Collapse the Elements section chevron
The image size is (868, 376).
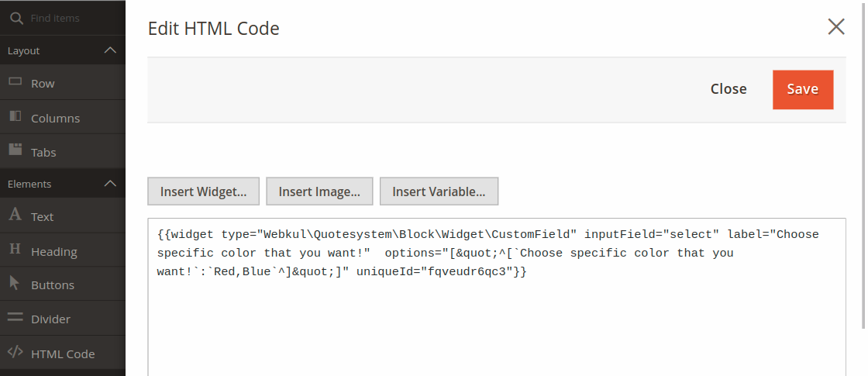coord(110,184)
